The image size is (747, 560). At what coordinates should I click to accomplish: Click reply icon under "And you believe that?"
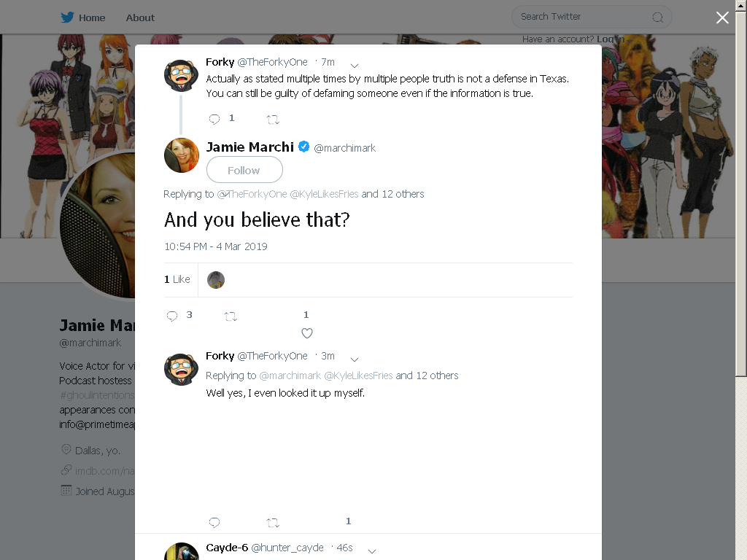pyautogui.click(x=172, y=316)
